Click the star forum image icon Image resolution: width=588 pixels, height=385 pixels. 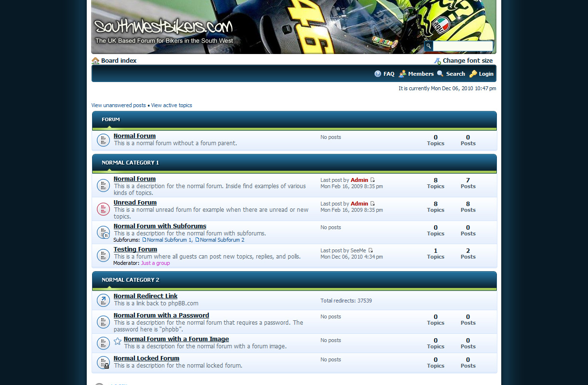tap(118, 342)
